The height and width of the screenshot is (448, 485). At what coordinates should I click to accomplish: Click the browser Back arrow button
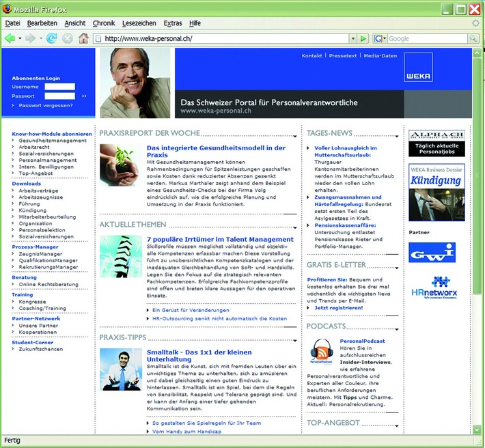coord(10,38)
